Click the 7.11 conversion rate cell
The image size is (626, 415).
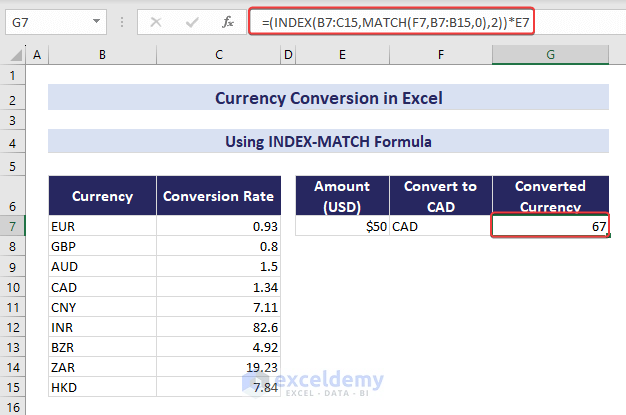(x=218, y=307)
